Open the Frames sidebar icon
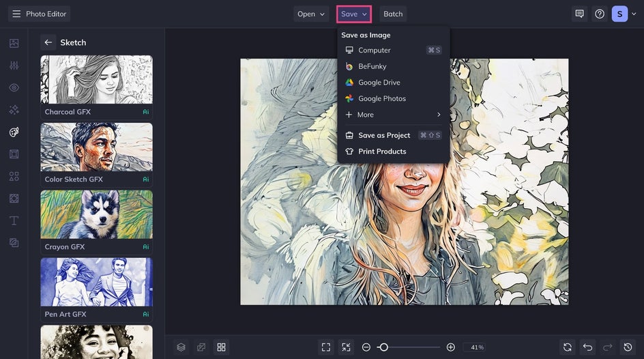644x359 pixels. [x=14, y=154]
